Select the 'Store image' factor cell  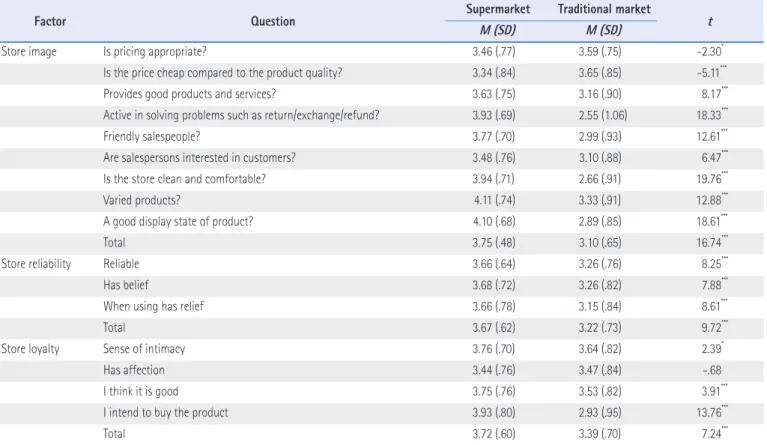pyautogui.click(x=29, y=51)
